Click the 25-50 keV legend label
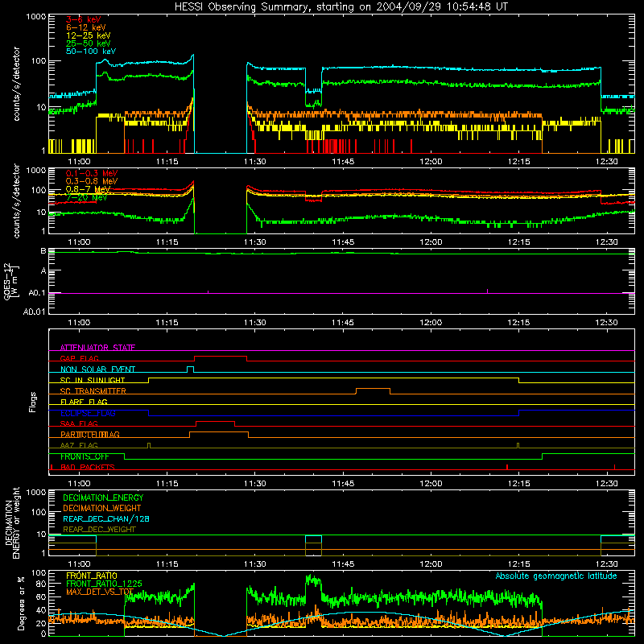644x644 pixels. (89, 43)
